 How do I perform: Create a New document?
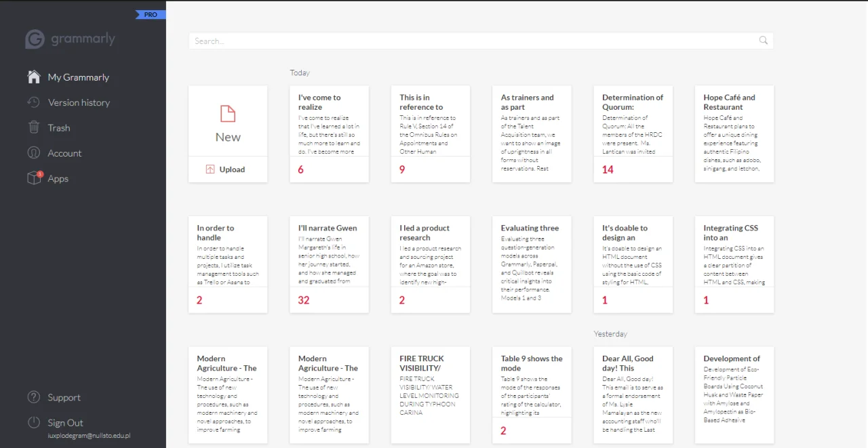228,121
